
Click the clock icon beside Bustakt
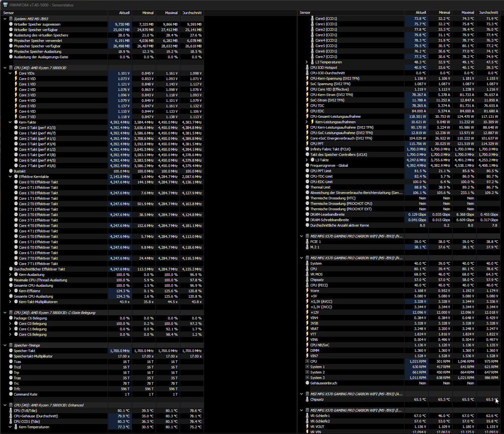point(11,171)
